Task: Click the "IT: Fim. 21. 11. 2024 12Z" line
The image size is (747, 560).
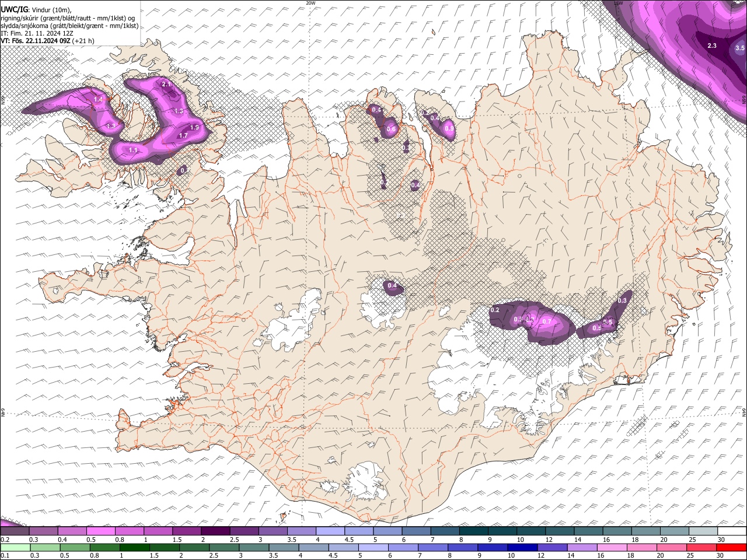Action: coord(37,33)
